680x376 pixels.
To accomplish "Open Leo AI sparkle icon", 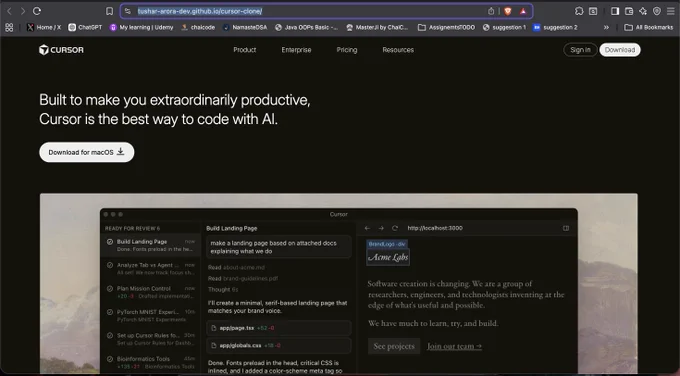I will (x=643, y=11).
